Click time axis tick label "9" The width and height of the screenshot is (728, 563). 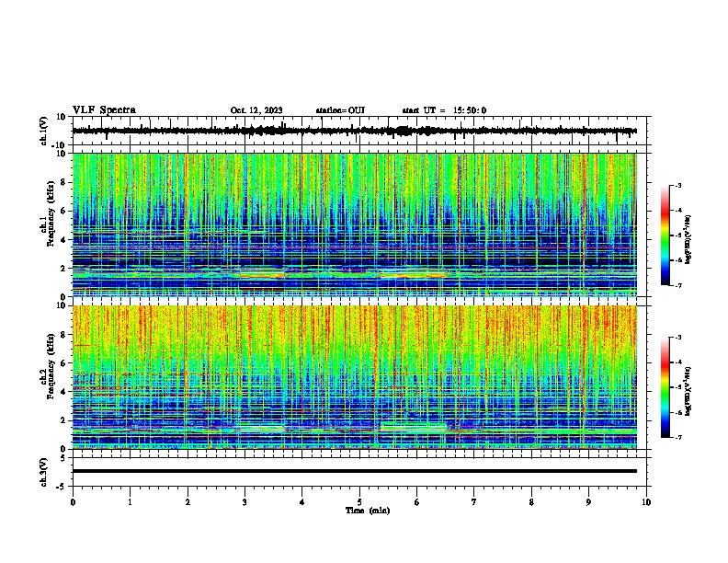pyautogui.click(x=588, y=502)
